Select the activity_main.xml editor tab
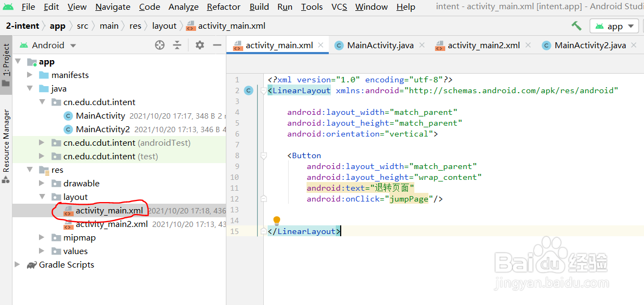The height and width of the screenshot is (305, 644). [279, 45]
